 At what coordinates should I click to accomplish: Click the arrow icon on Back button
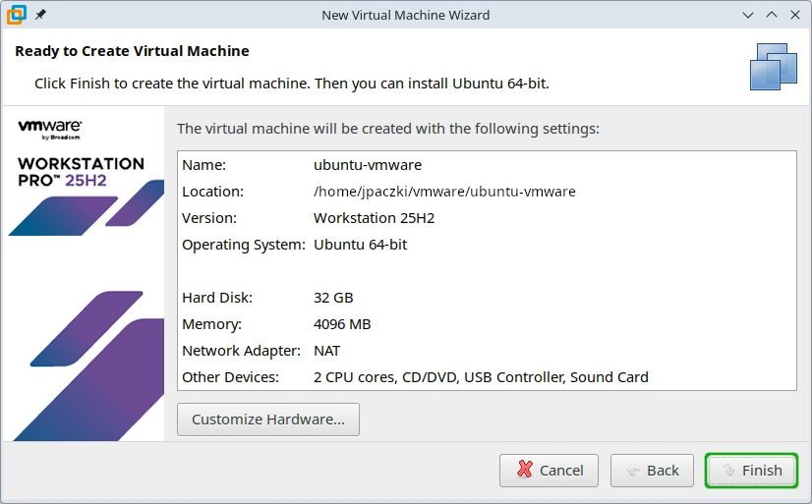pyautogui.click(x=634, y=470)
